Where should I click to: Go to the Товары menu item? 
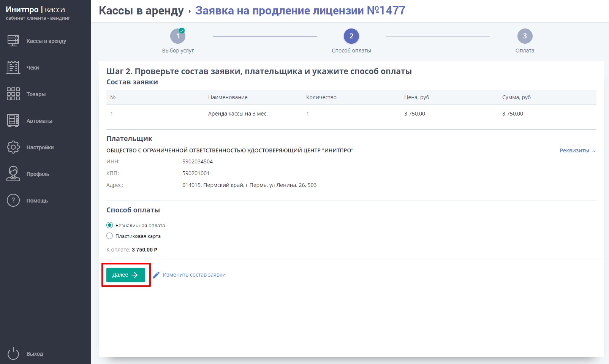pos(36,94)
